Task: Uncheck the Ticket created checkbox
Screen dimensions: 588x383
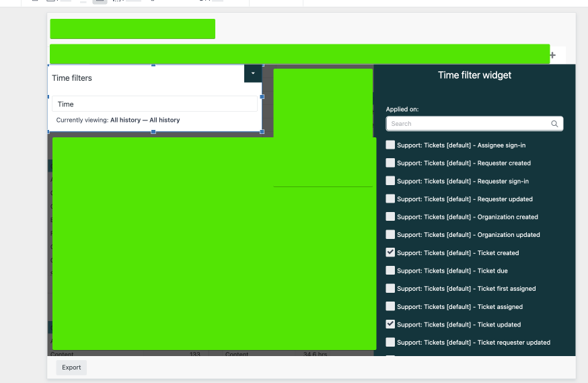Action: tap(390, 252)
